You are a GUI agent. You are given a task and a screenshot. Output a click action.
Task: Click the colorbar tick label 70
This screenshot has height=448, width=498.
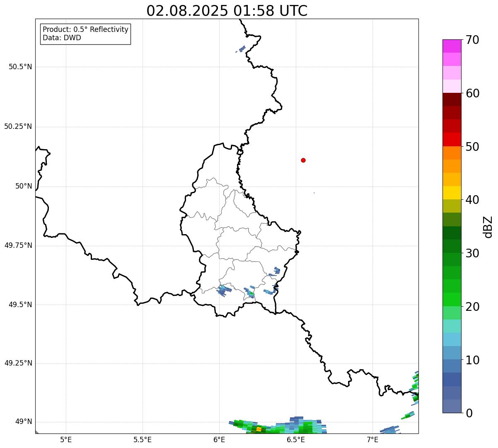click(x=472, y=40)
